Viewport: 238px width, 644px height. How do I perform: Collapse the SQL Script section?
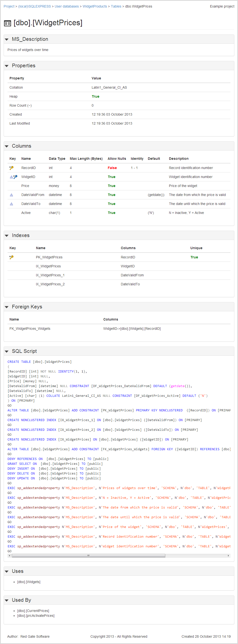pos(7,351)
